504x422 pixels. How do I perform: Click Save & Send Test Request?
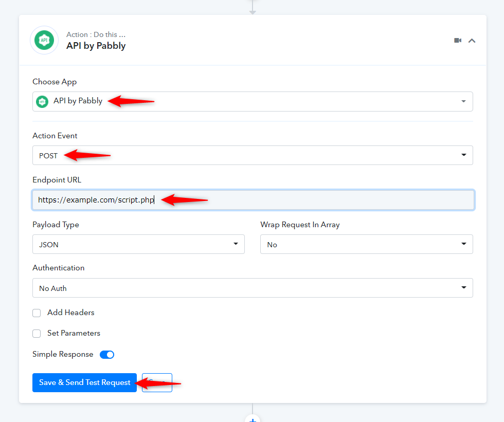pyautogui.click(x=84, y=382)
